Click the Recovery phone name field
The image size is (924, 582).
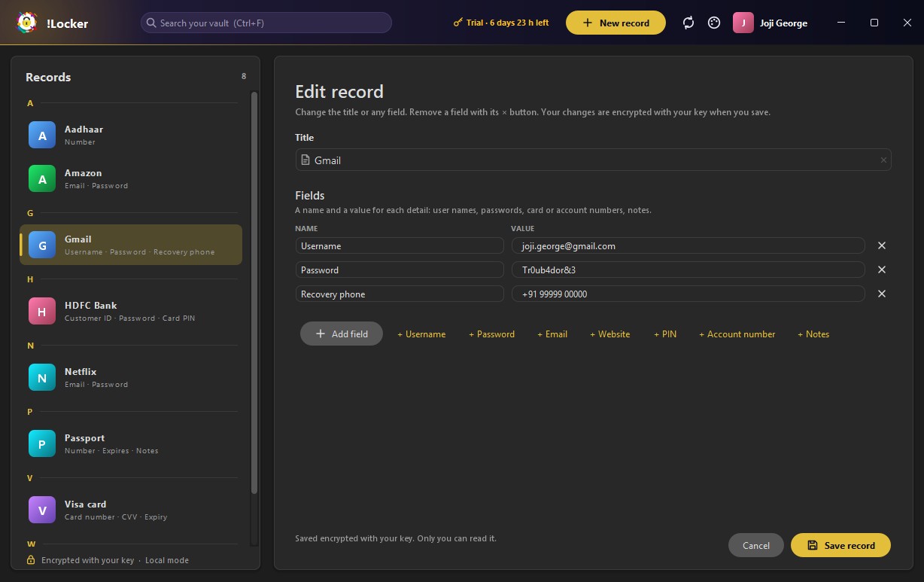click(x=400, y=294)
